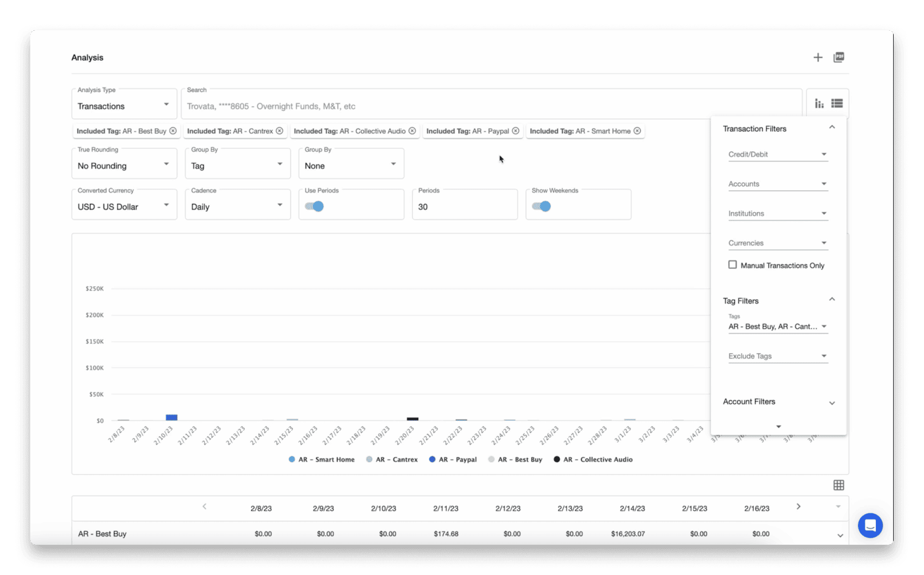Click the plus icon to add analysis
Screen dimensions: 924x575
coord(818,58)
